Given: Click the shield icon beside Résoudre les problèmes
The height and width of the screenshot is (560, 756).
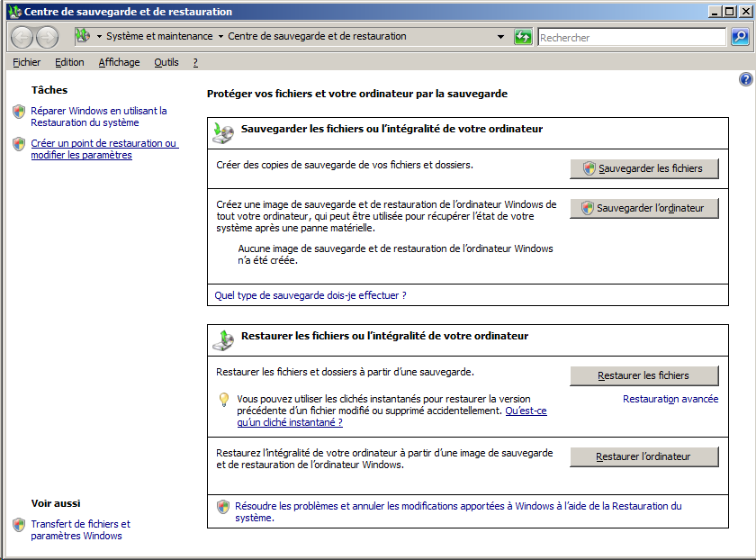Looking at the screenshot, I should [223, 507].
